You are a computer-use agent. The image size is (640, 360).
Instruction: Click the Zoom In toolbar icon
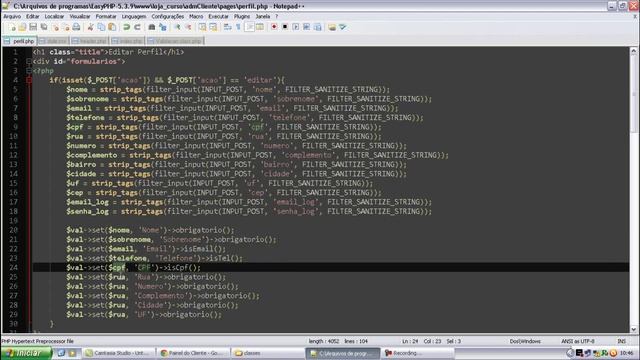(178, 27)
